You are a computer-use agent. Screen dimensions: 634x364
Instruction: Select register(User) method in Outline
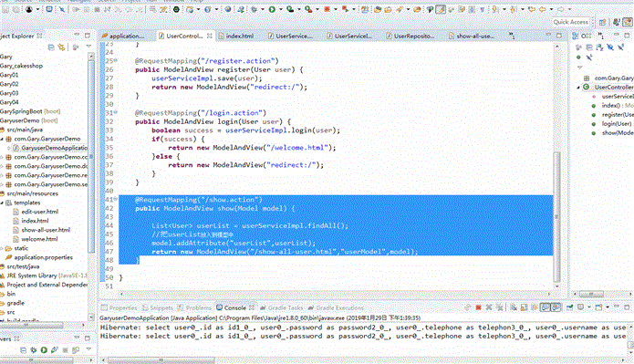point(613,114)
